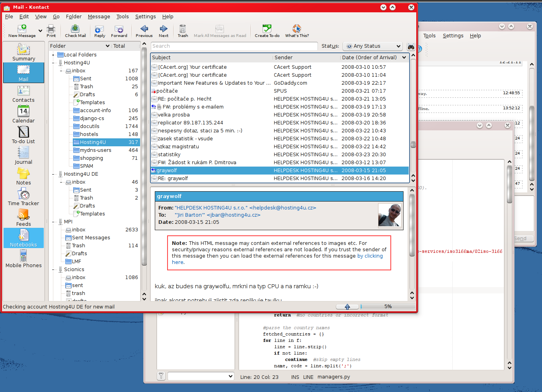
Task: Click the Jiri Barton recipient link
Action: point(218,215)
